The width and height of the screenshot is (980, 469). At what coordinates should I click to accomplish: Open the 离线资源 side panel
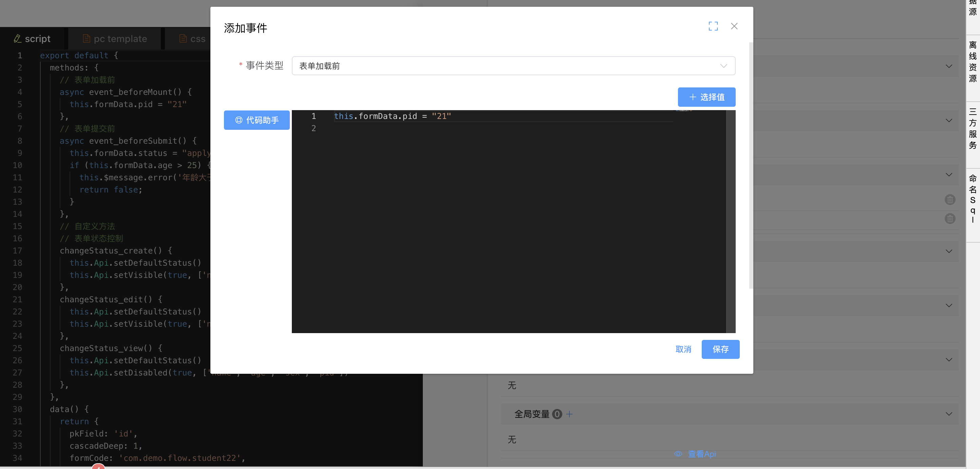click(973, 62)
